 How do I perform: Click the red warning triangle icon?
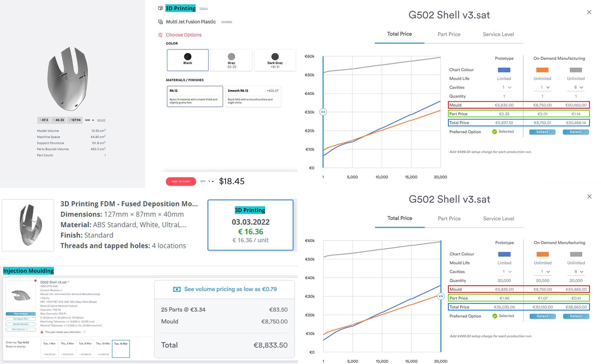tap(42, 332)
